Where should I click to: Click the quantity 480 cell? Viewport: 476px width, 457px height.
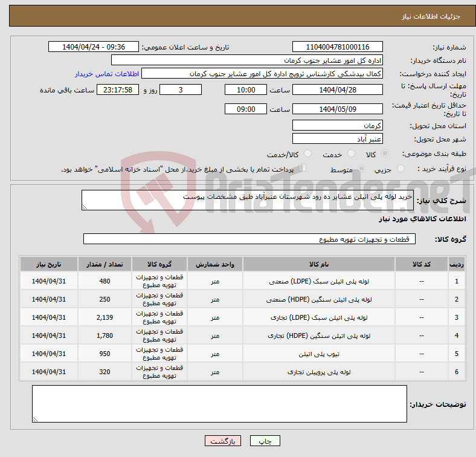point(105,281)
